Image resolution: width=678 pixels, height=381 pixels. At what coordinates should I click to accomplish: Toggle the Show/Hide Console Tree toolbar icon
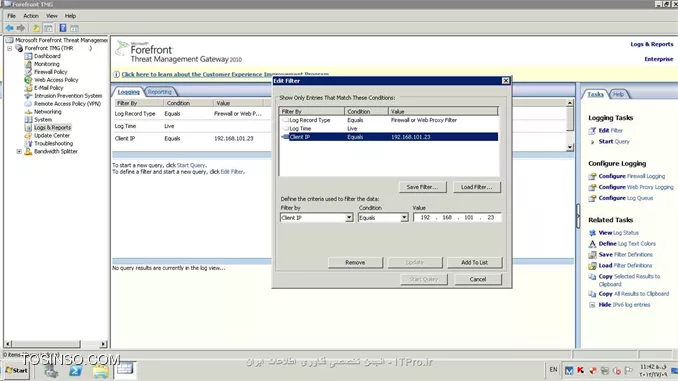click(48, 28)
